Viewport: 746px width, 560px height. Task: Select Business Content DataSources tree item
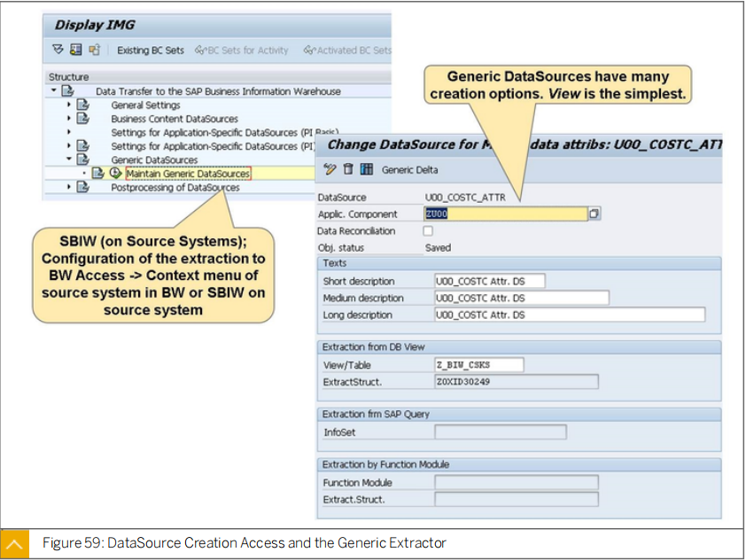[175, 119]
